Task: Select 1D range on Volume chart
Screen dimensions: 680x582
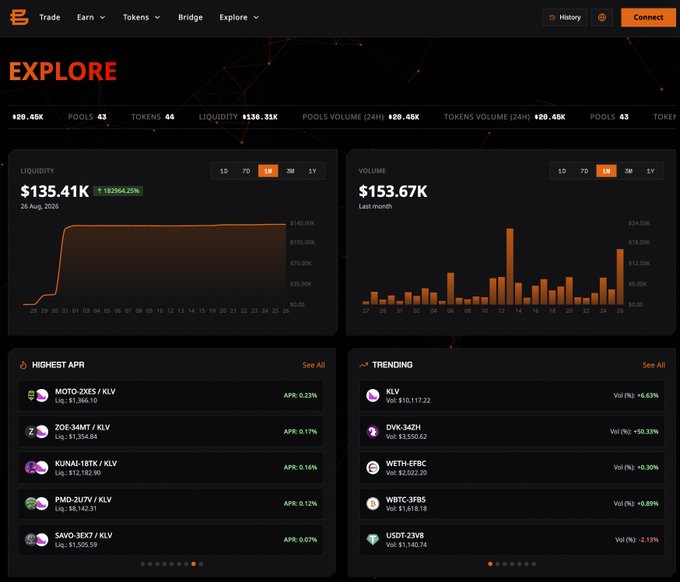Action: pos(562,171)
